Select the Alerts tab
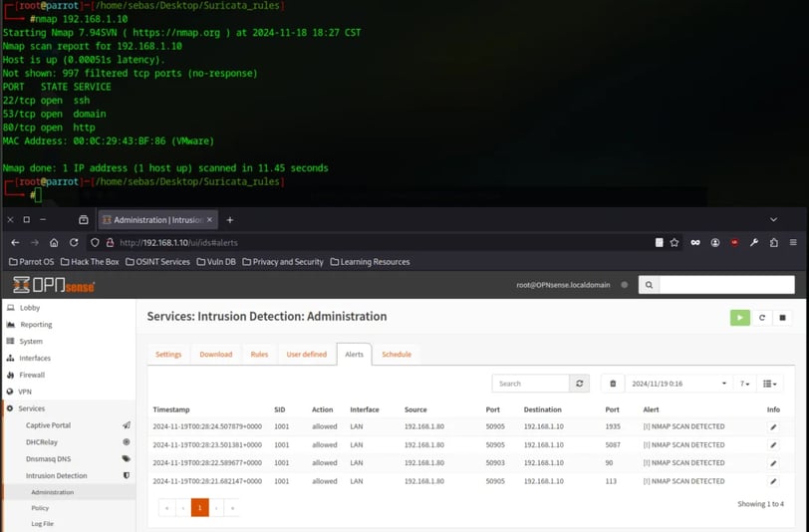This screenshot has height=532, width=809. point(354,354)
